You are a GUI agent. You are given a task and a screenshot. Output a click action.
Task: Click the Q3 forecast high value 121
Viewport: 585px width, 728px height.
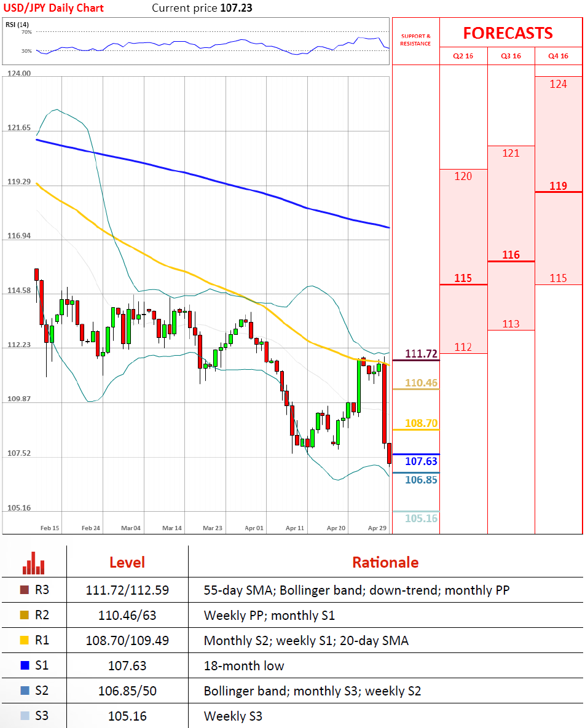[511, 153]
